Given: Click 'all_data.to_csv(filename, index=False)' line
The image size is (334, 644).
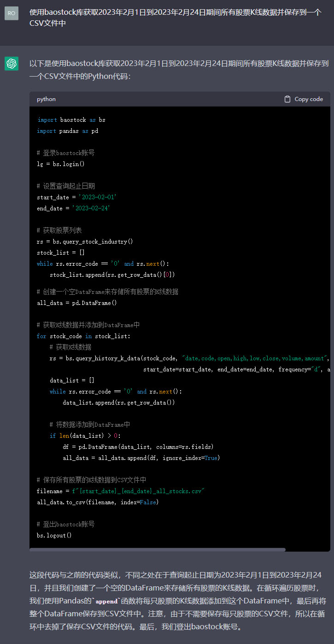Looking at the screenshot, I should pyautogui.click(x=98, y=502).
